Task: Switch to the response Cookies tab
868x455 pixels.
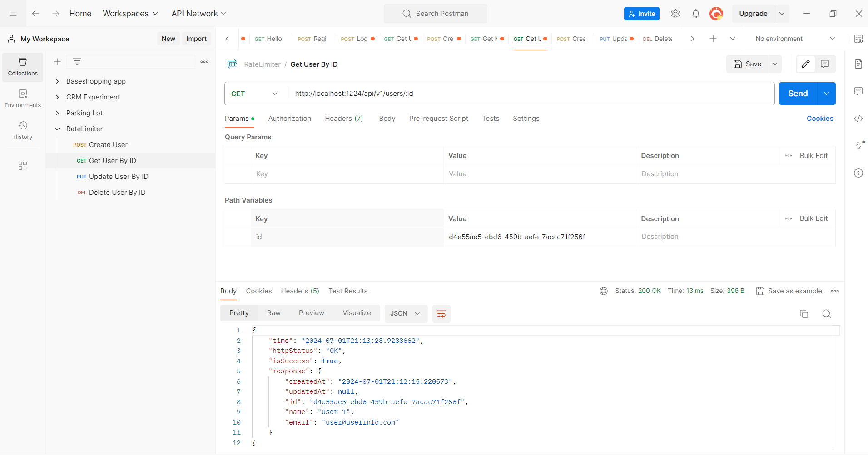Action: 259,291
